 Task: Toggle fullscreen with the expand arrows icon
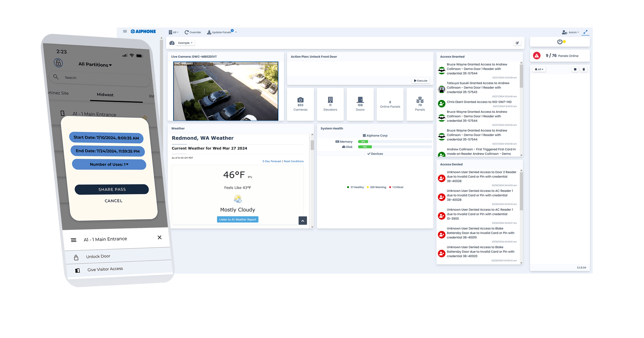point(585,32)
